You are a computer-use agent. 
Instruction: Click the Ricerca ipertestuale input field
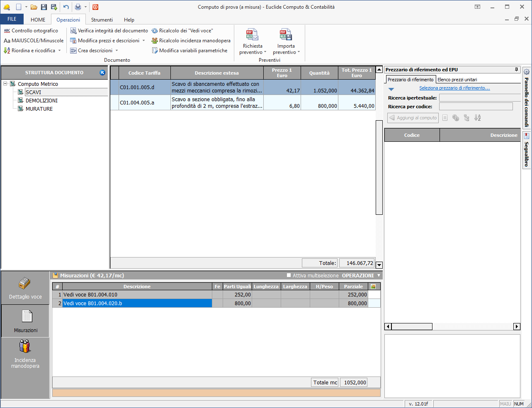pyautogui.click(x=479, y=98)
